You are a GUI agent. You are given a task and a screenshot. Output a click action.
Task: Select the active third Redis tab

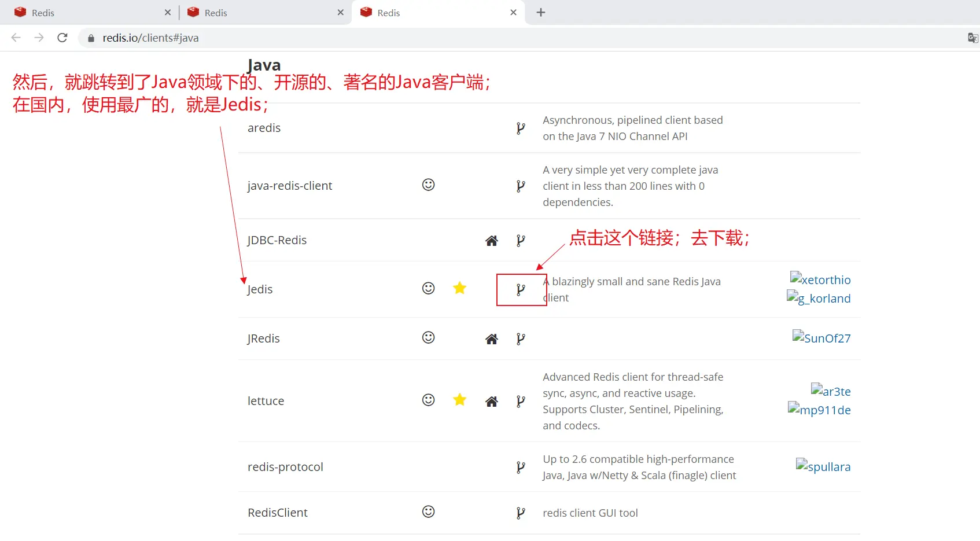pyautogui.click(x=438, y=13)
